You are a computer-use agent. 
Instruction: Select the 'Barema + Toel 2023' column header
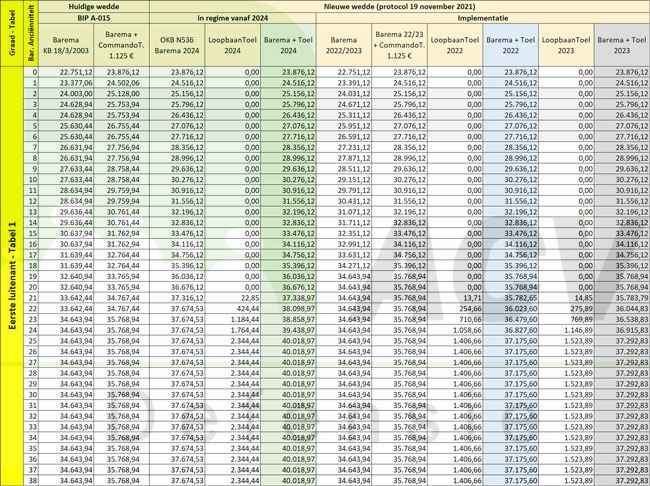622,45
